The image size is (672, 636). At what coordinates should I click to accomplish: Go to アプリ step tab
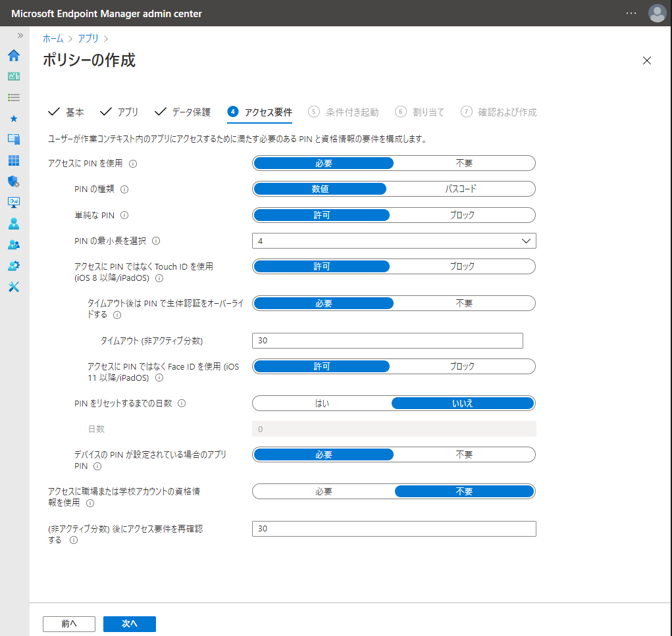tap(119, 112)
